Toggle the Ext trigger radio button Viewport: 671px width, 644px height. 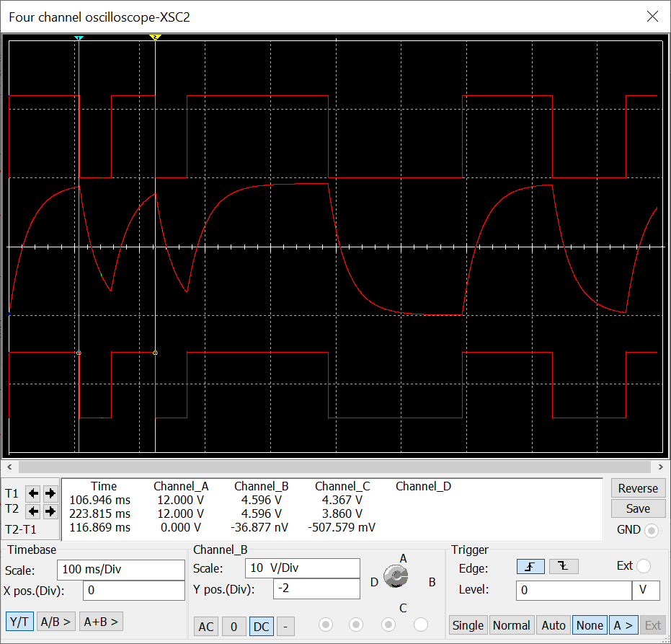tap(643, 566)
